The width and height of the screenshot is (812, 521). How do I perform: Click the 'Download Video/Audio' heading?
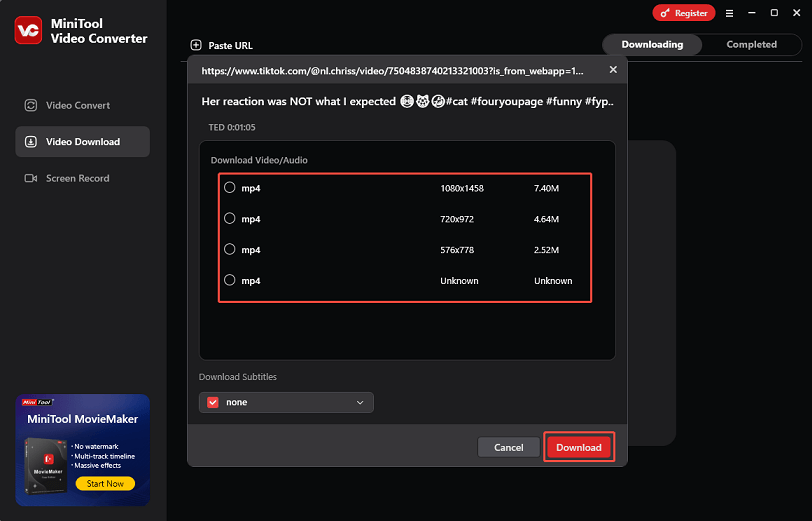point(259,160)
